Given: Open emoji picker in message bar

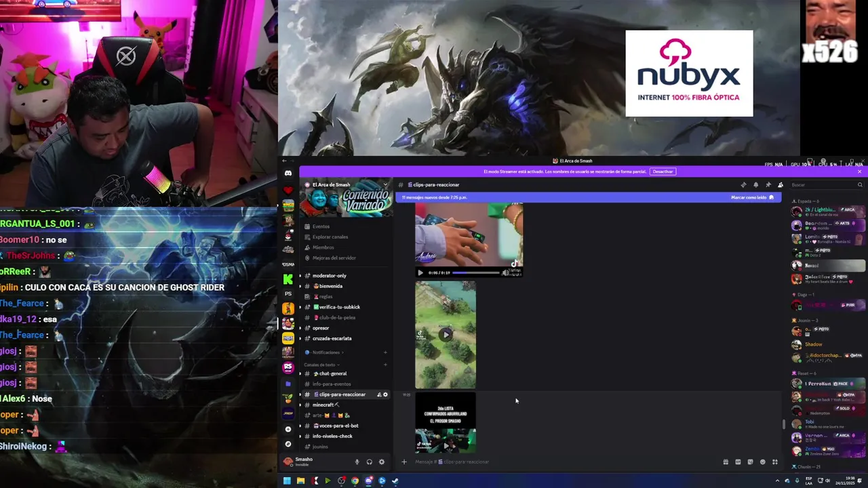Looking at the screenshot, I should pos(763,462).
